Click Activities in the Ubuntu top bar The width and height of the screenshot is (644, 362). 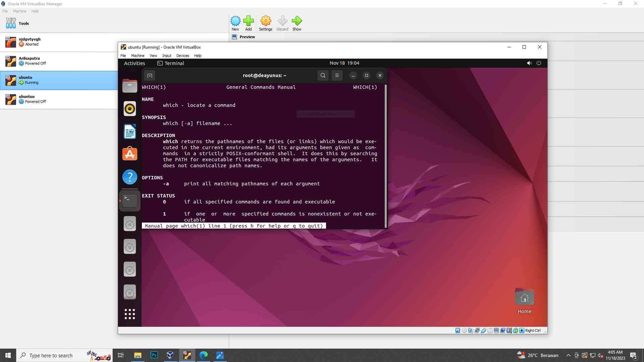pyautogui.click(x=135, y=63)
